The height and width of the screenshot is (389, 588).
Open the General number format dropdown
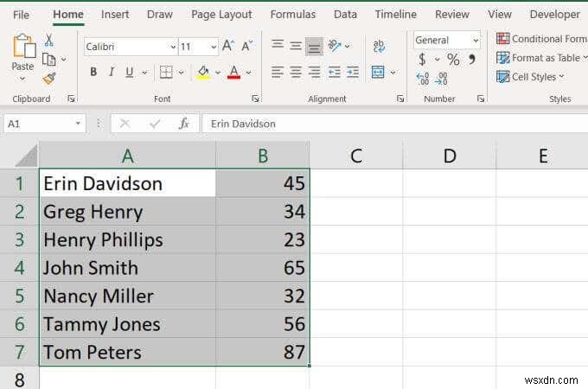476,40
